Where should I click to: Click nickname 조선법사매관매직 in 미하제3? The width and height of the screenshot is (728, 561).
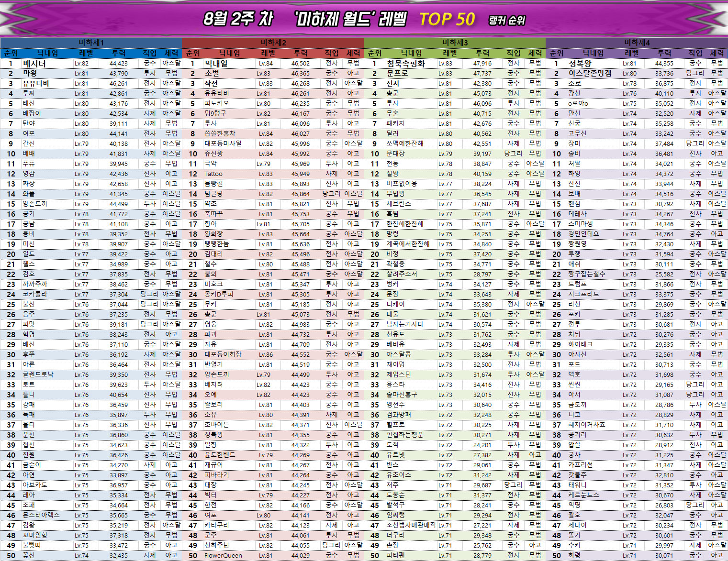click(x=411, y=525)
